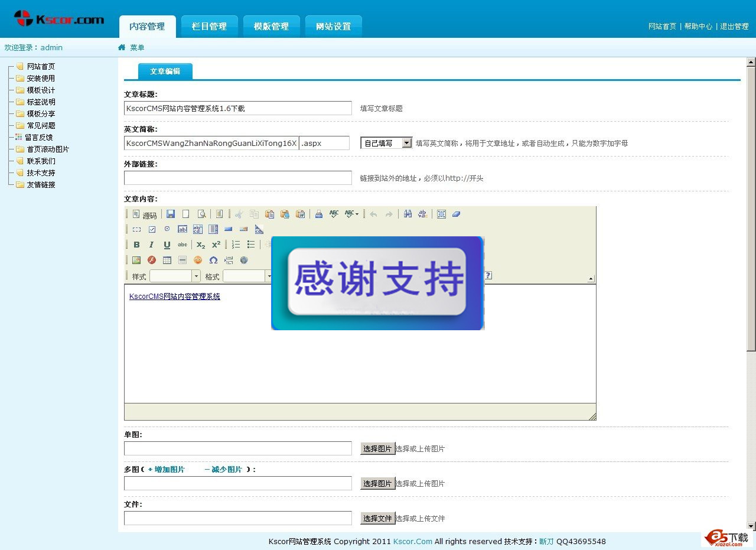Click the 外部链接 input field
756x550 pixels.
237,178
